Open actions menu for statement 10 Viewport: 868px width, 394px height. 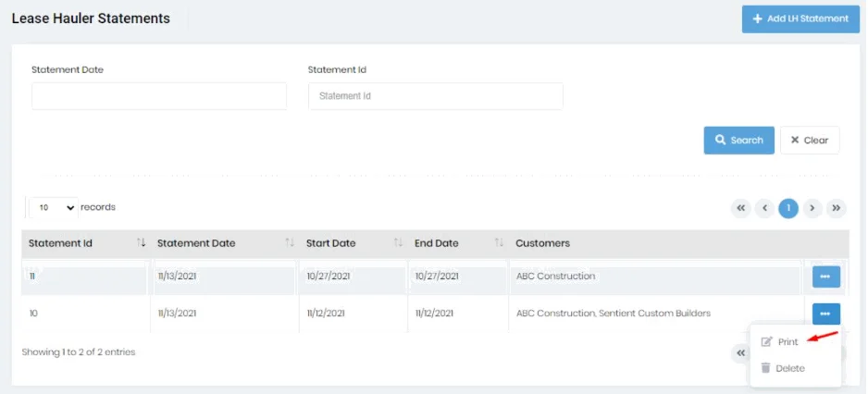[x=825, y=314]
